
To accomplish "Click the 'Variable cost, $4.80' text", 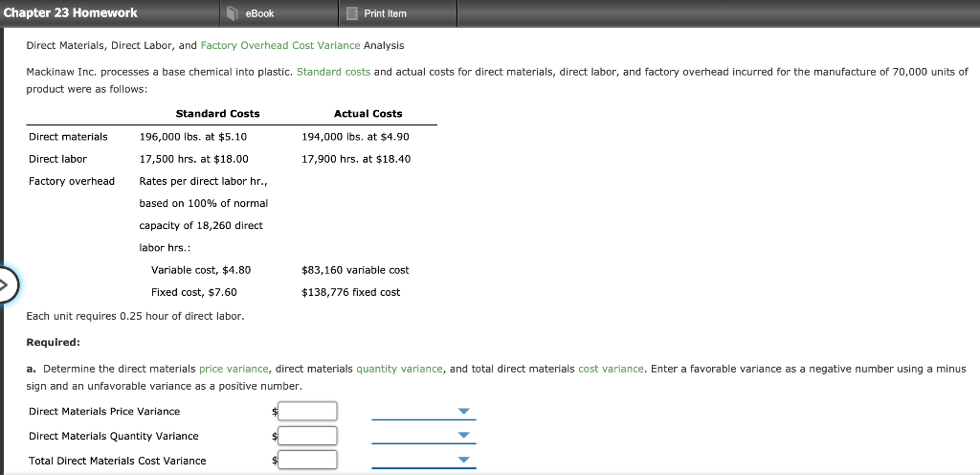I will click(x=201, y=270).
